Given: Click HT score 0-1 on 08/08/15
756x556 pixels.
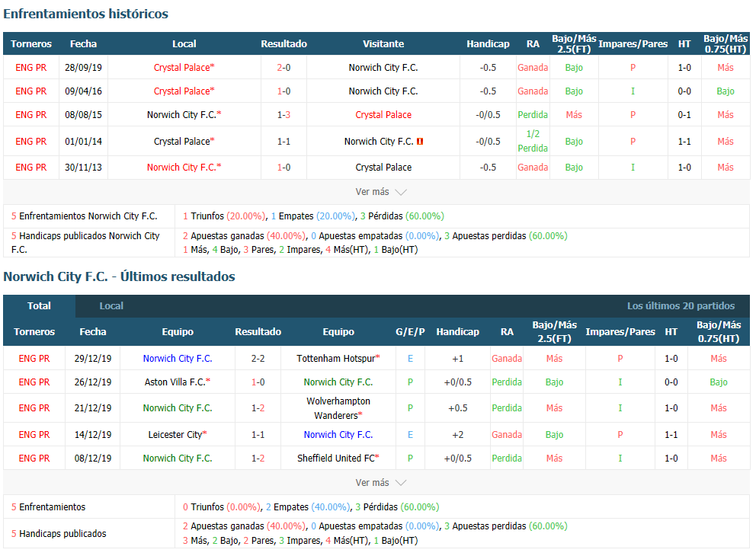Looking at the screenshot, I should (x=684, y=115).
